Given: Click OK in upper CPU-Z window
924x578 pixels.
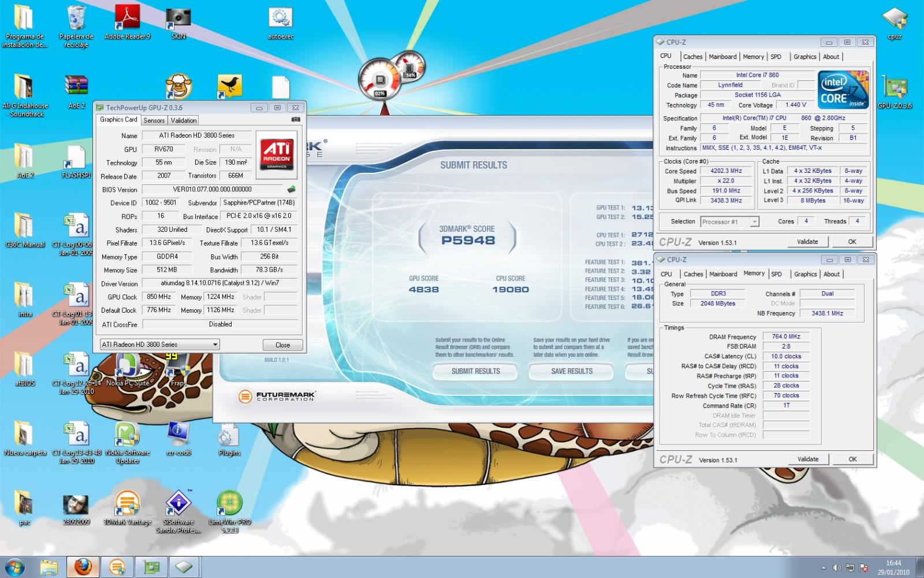Looking at the screenshot, I should (852, 242).
